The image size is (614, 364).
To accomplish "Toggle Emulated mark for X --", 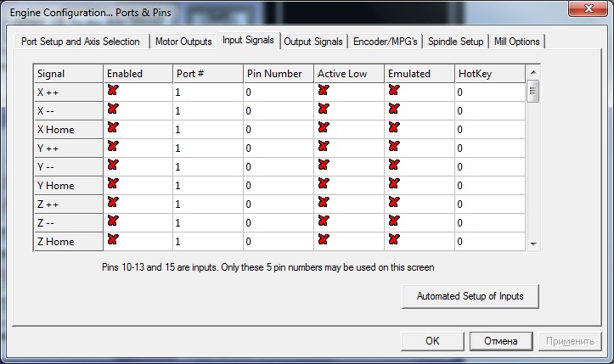I will point(394,109).
